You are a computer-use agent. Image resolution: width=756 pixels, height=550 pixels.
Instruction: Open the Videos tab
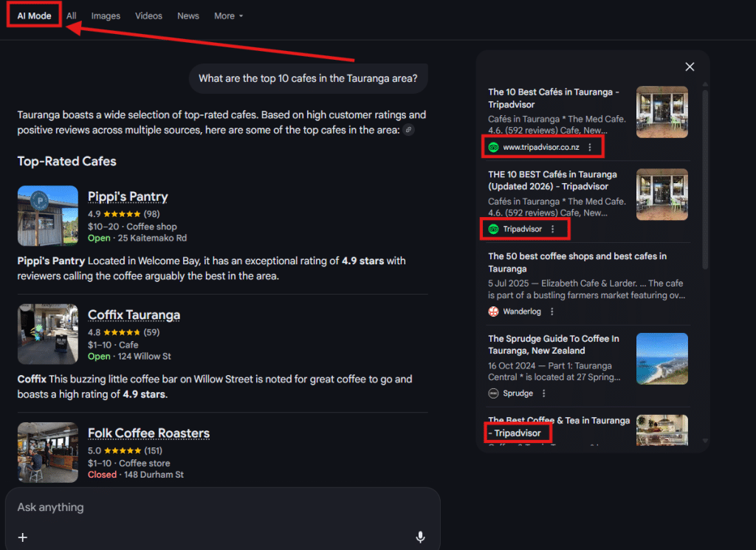(148, 16)
